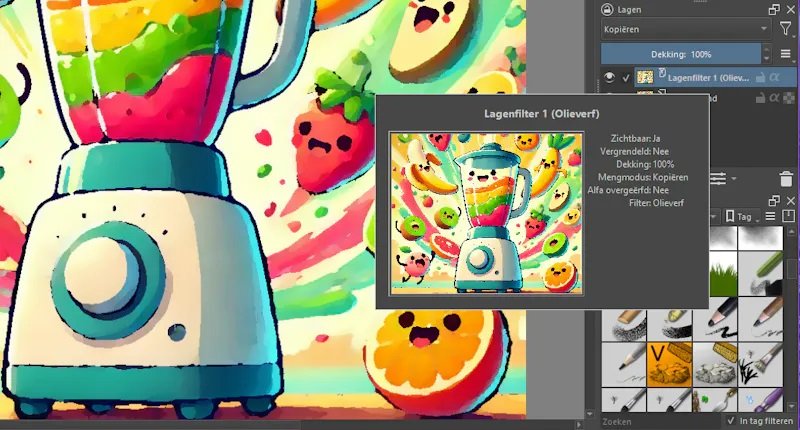The height and width of the screenshot is (430, 800).
Task: Click the sad strawberry face on canvas
Action: (325, 139)
